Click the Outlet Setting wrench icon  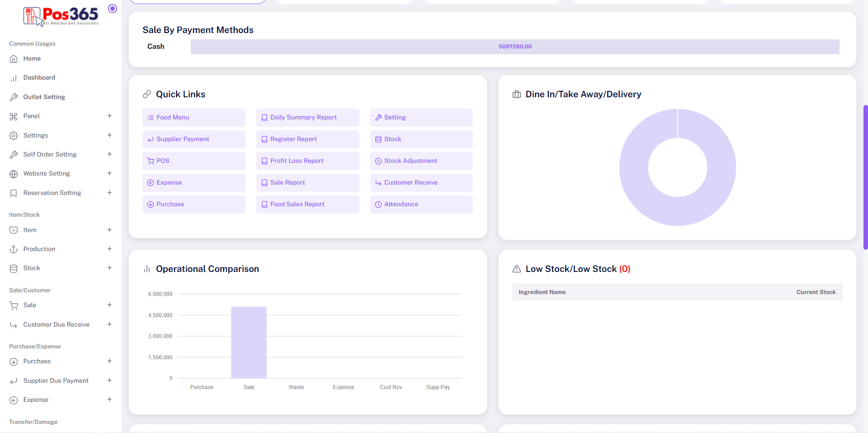point(14,97)
